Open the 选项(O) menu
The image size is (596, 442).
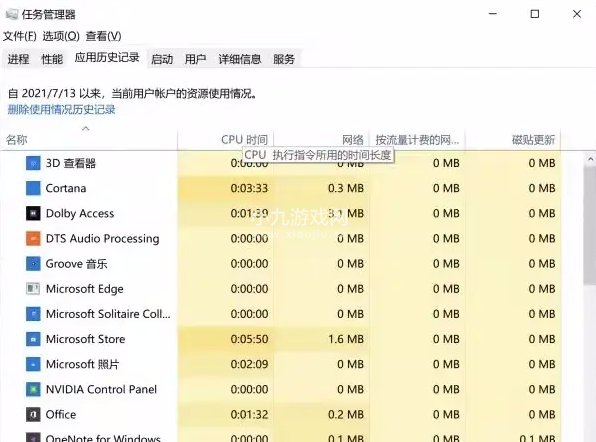coord(61,36)
